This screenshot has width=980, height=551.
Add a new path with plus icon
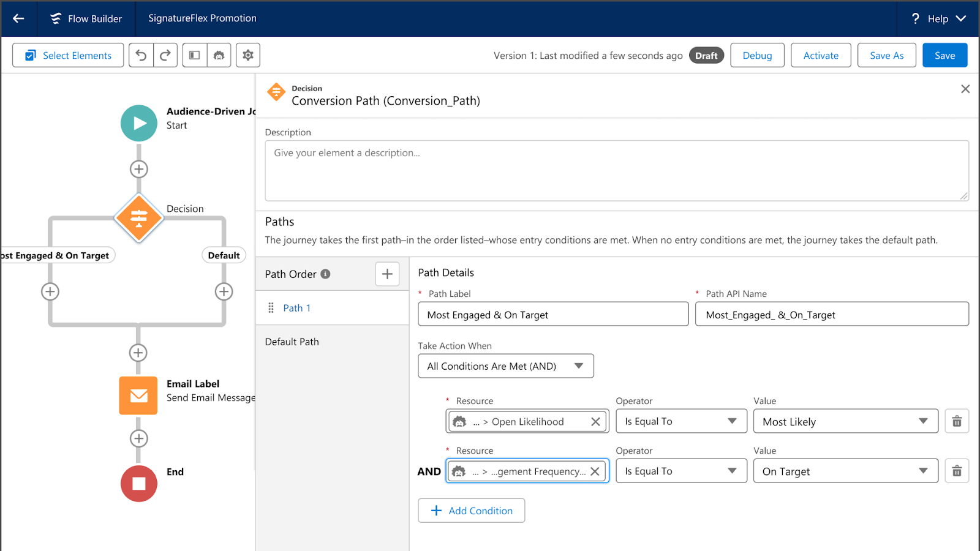[x=387, y=274]
